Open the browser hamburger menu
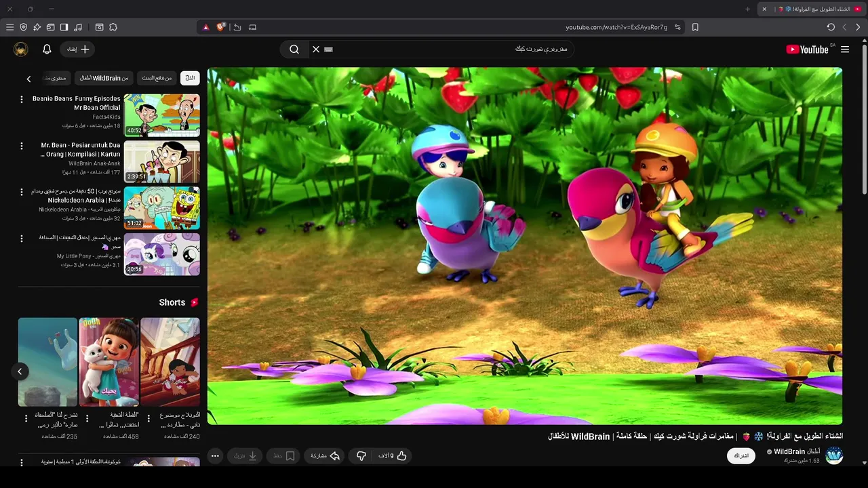 pos(9,27)
